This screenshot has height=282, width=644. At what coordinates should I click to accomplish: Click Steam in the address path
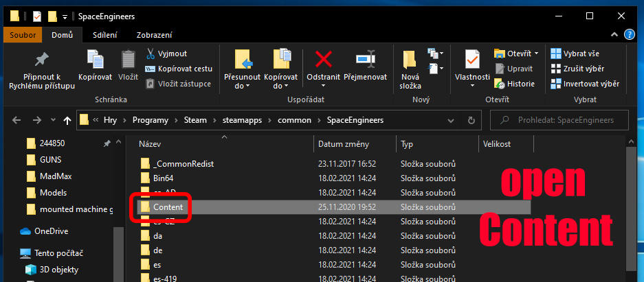click(x=195, y=120)
